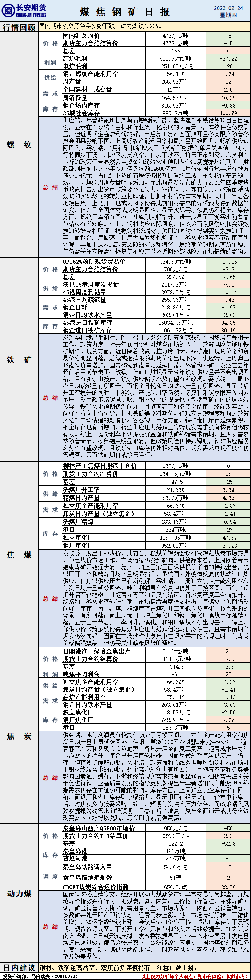Select the 钢企进口铁矿库存 row label
The width and height of the screenshot is (251, 980).
(88, 330)
